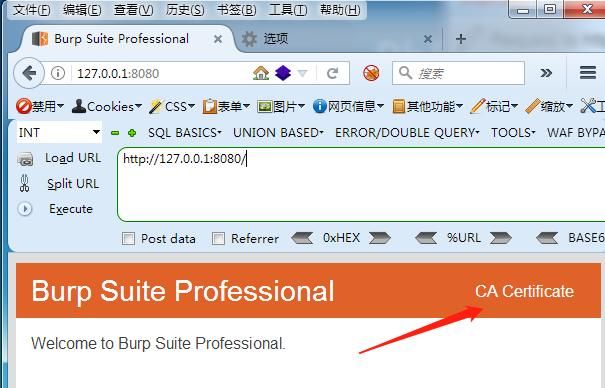Open the 禁用 dropdown
The image size is (605, 388).
coord(40,106)
